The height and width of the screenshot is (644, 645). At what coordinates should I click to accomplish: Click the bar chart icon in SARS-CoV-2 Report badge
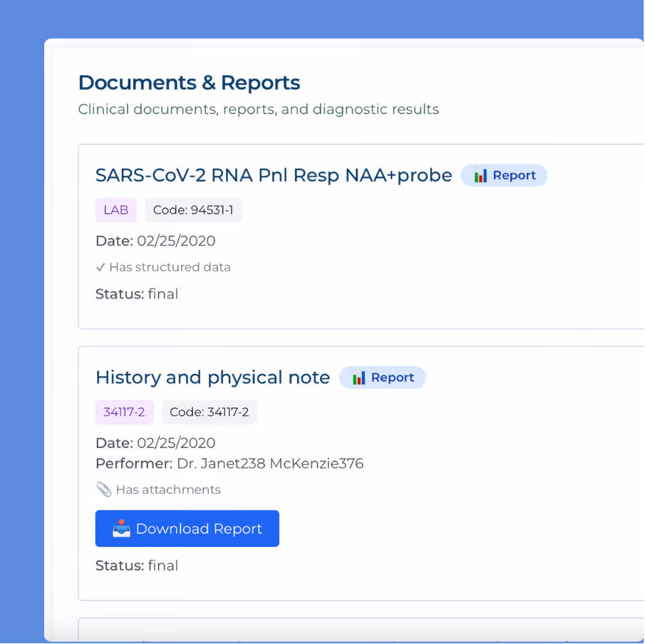point(480,175)
